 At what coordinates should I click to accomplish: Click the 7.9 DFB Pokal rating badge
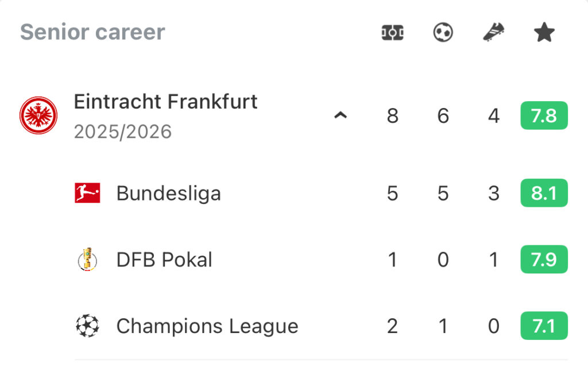click(x=544, y=260)
